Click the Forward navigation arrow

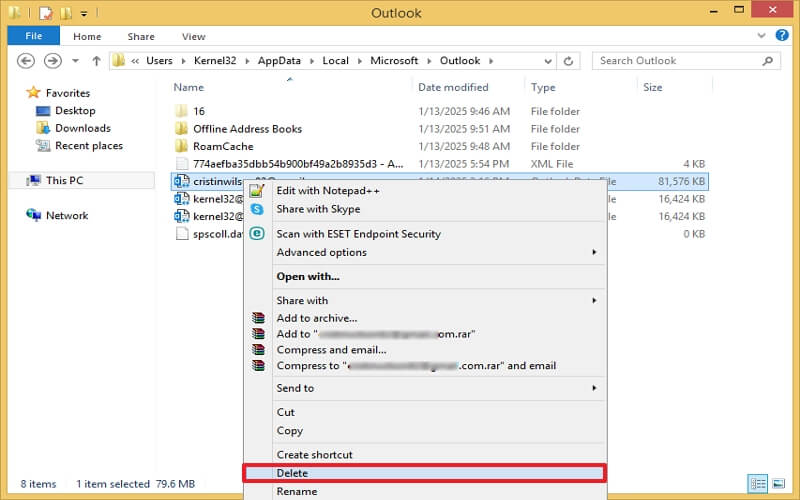click(x=52, y=61)
